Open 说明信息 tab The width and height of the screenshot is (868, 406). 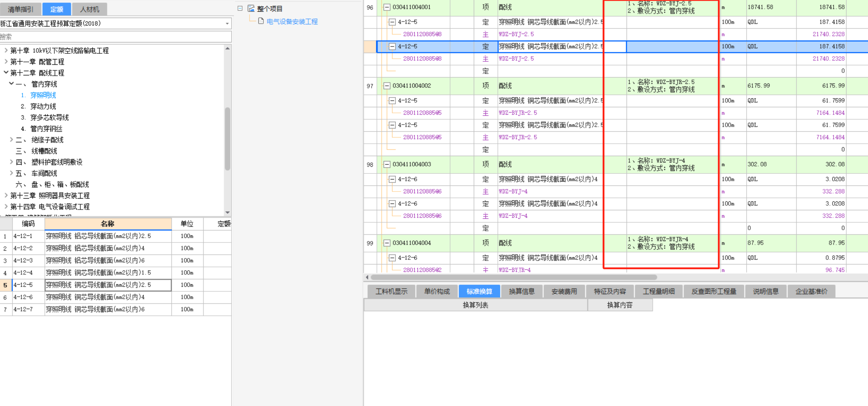pos(766,291)
